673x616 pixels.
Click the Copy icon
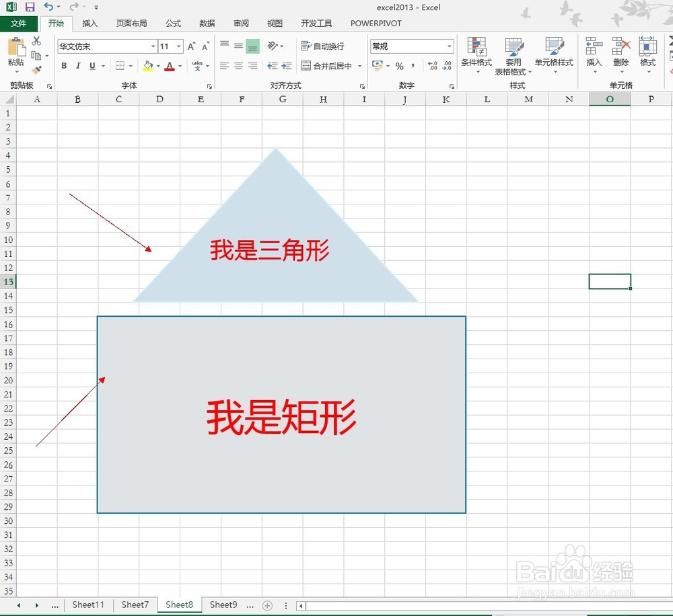36,55
